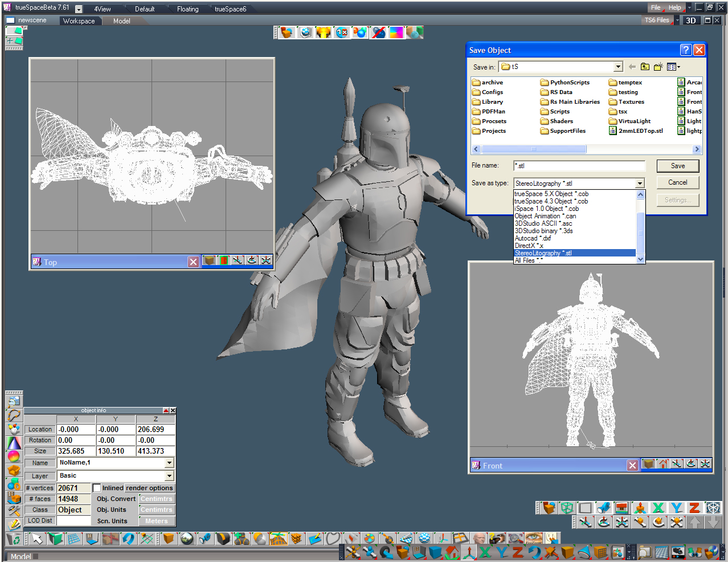Open the Layer dropdown showing Basic

pos(169,476)
